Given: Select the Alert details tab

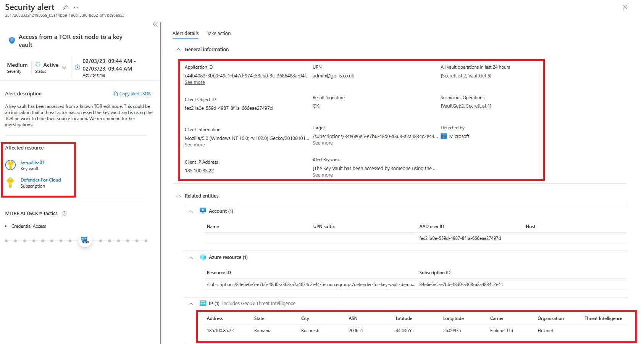Looking at the screenshot, I should point(186,34).
